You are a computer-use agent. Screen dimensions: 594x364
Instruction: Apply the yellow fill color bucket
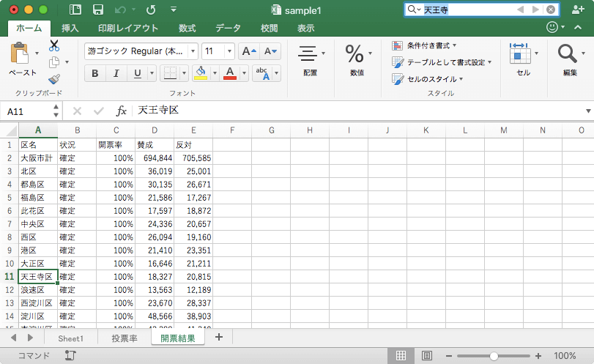click(x=201, y=73)
